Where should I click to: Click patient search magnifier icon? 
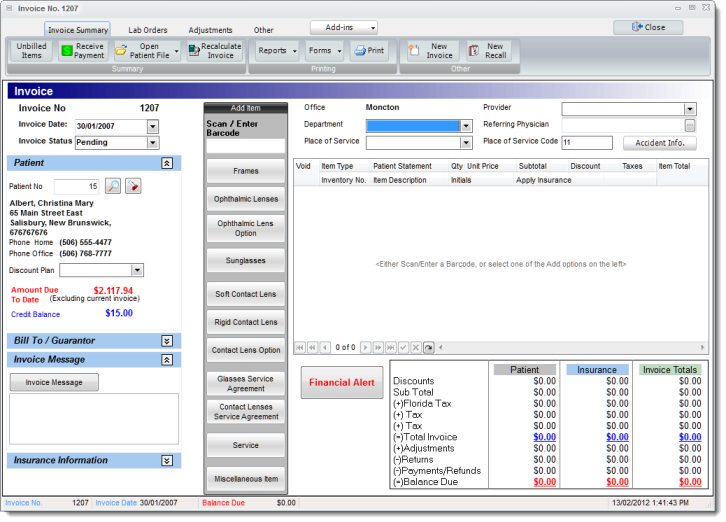click(112, 186)
